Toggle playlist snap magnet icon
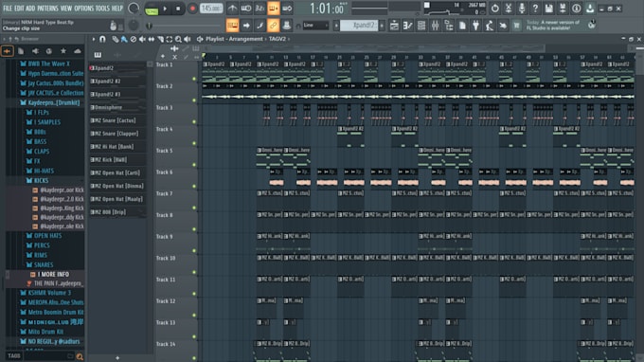The width and height of the screenshot is (644, 362). (x=102, y=39)
